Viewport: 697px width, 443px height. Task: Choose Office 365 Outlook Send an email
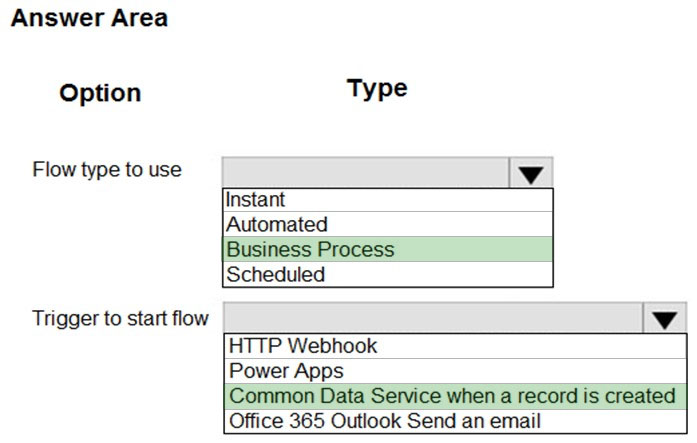click(456, 421)
